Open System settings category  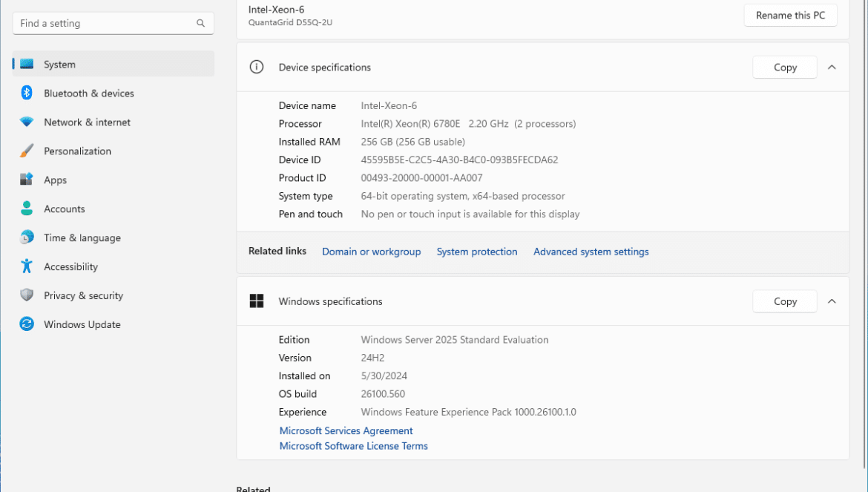tap(114, 65)
